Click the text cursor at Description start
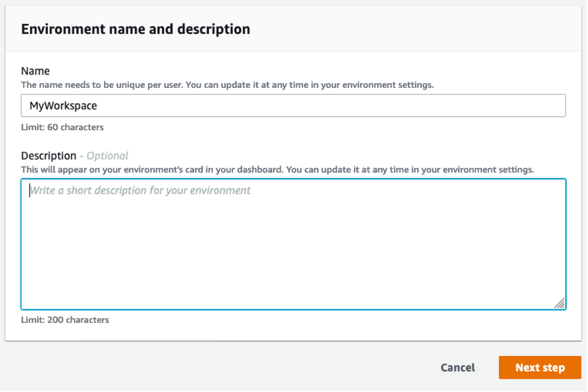Image resolution: width=588 pixels, height=392 pixels. [x=29, y=191]
